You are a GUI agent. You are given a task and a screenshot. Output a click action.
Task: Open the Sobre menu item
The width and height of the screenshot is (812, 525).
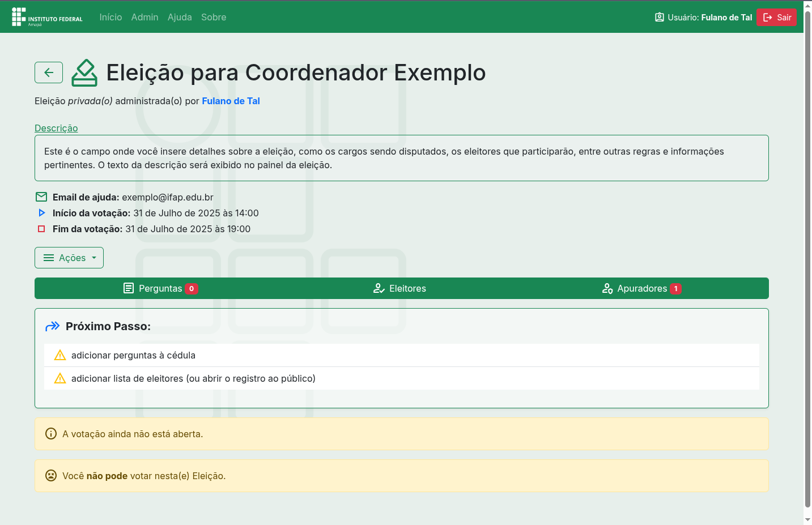tap(214, 17)
